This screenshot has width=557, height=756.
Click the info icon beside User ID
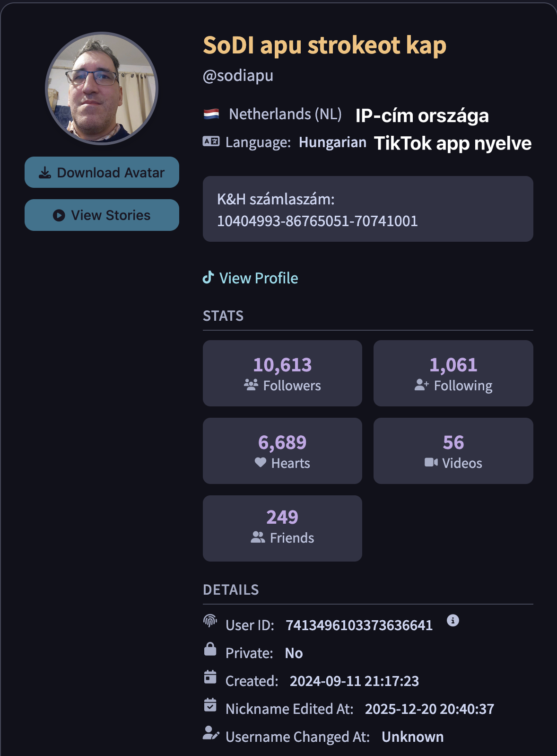pyautogui.click(x=453, y=620)
